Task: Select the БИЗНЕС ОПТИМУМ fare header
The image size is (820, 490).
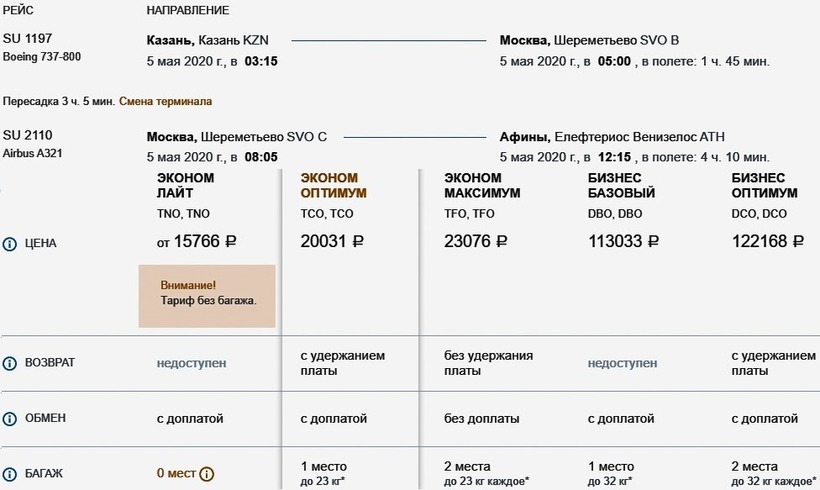Action: click(x=764, y=185)
